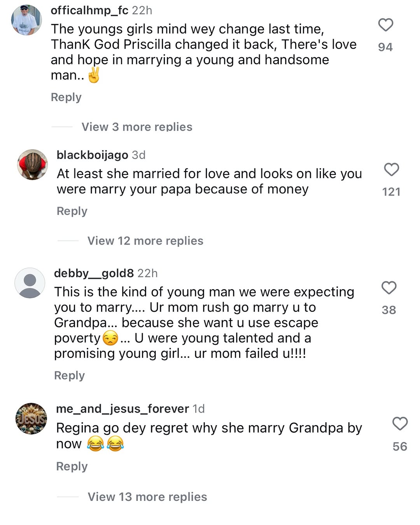Heart the me_and_jesus_forever comment
Screen dimensions: 420x525
[x=400, y=423]
